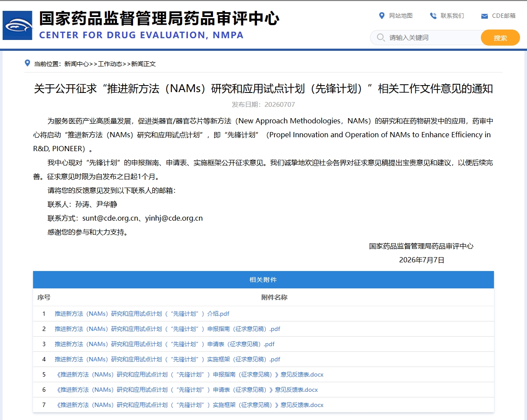Open attachment 2 申报指南 (征求意见稿).pdf
The width and height of the screenshot is (527, 420).
click(167, 329)
